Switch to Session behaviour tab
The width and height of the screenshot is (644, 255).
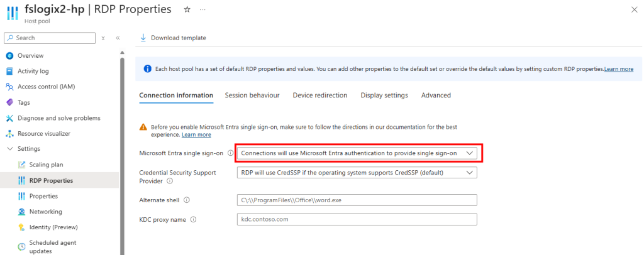pyautogui.click(x=252, y=95)
